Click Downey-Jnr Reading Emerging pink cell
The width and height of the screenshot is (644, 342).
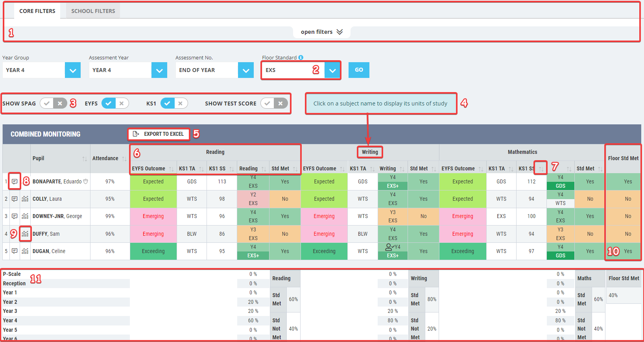(x=153, y=216)
